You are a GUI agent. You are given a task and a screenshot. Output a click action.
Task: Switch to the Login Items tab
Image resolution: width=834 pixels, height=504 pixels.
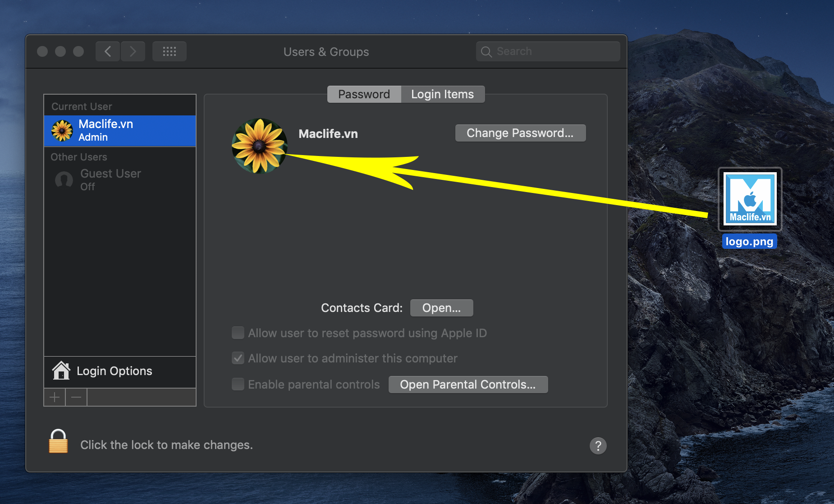point(442,94)
